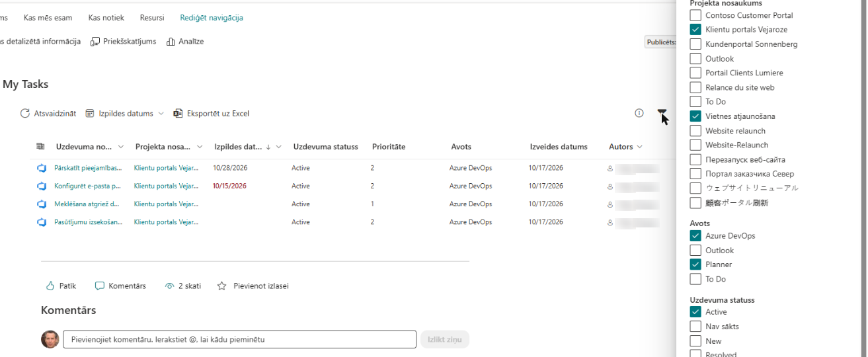This screenshot has height=357, width=868.
Task: Sort by Uzdevuma statuss column header
Action: 325,147
